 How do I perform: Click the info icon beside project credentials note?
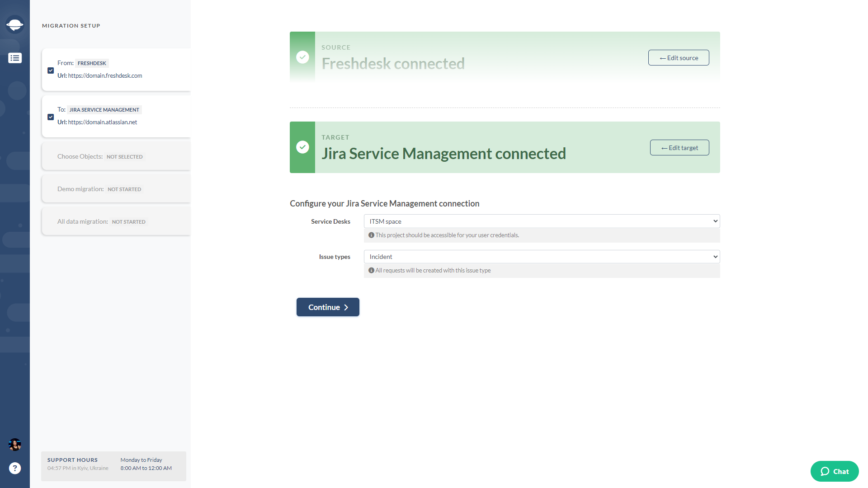pos(371,235)
